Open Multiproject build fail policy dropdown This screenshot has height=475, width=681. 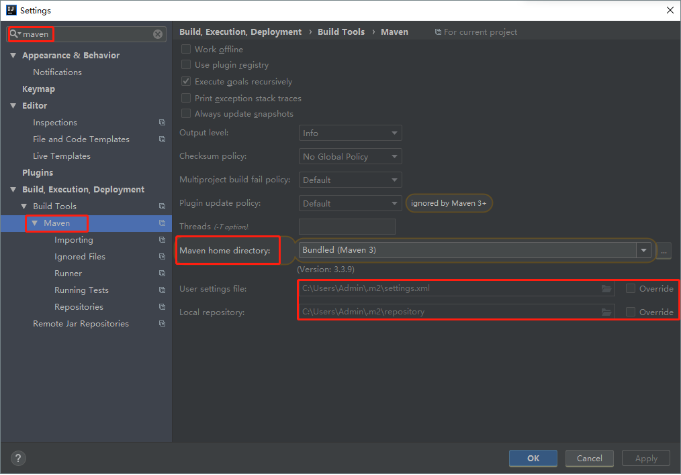click(350, 180)
